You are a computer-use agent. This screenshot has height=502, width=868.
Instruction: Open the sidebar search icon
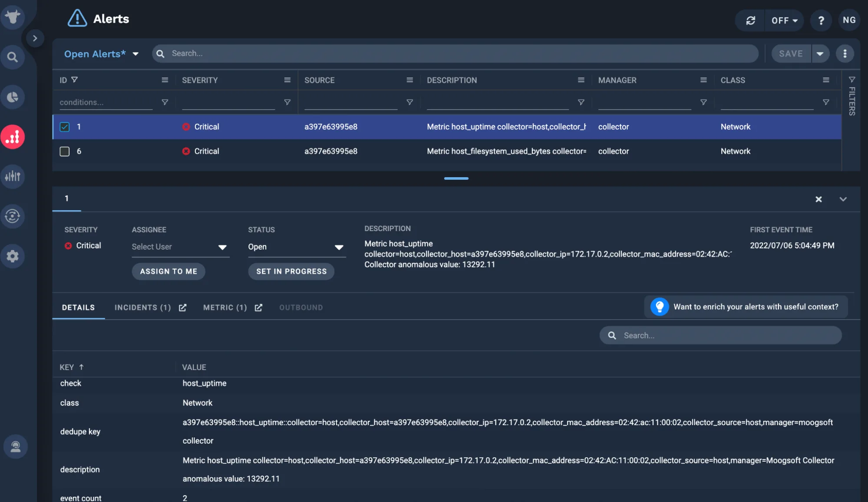(13, 57)
